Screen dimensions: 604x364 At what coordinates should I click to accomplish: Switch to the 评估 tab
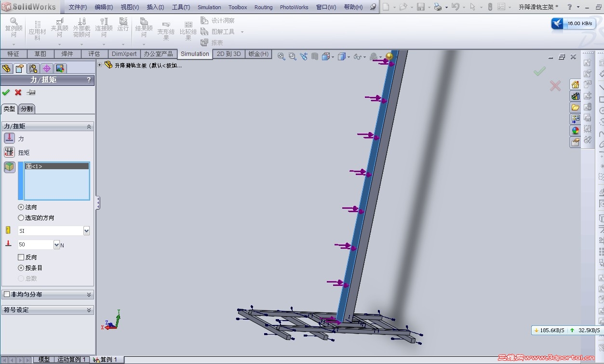point(94,54)
